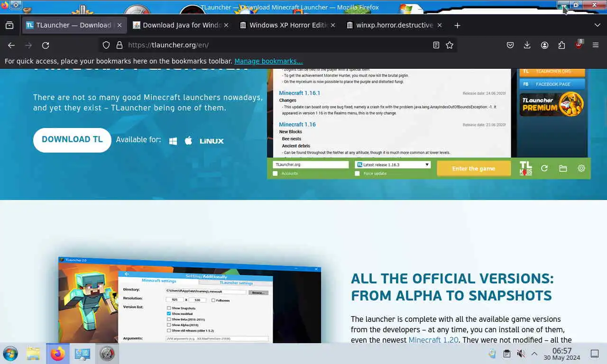
Task: Click the TLauncher.org account input field
Action: [x=311, y=164]
